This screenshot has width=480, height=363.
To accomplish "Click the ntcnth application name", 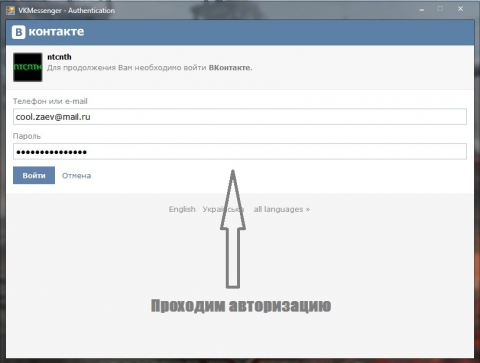I will [59, 57].
